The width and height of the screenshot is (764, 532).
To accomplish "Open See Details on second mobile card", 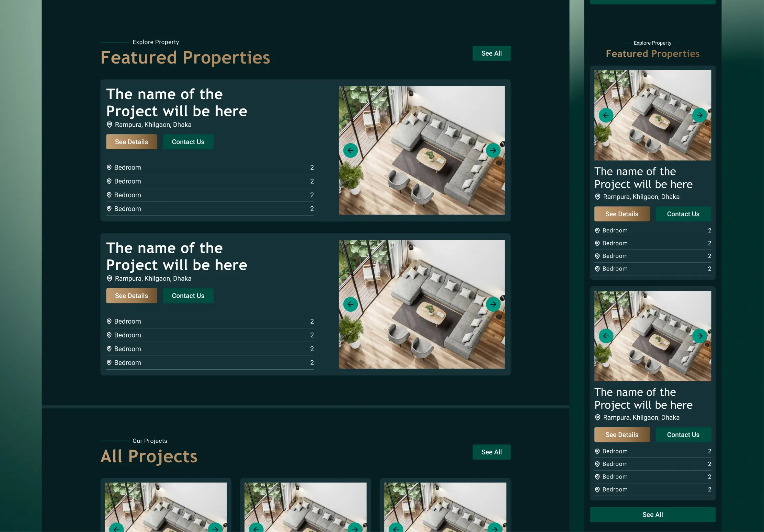I will 622,435.
